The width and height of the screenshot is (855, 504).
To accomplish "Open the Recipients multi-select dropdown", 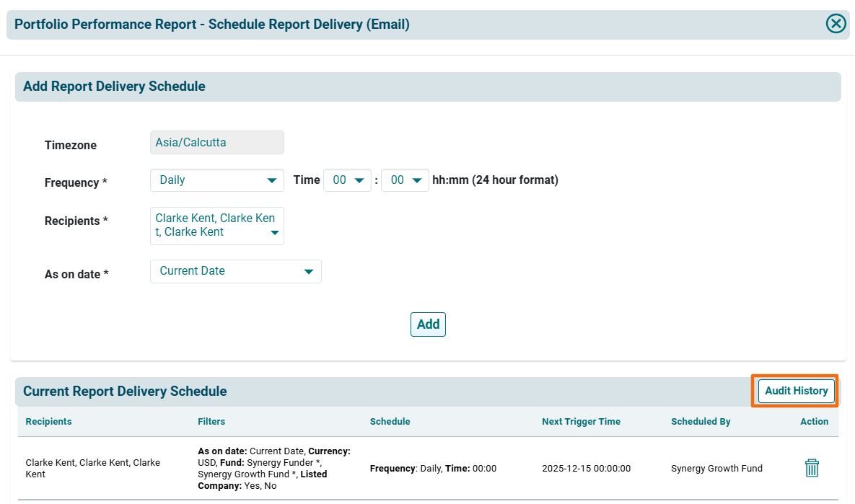I will click(216, 226).
